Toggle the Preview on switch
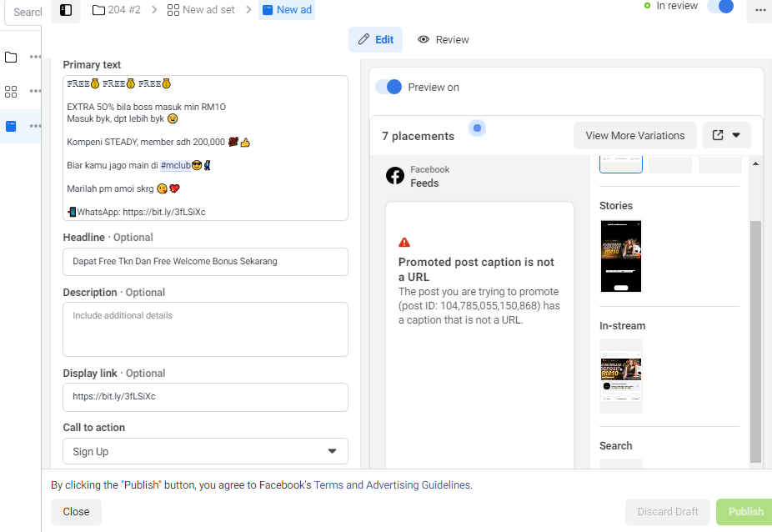The height and width of the screenshot is (532, 772). click(x=389, y=87)
